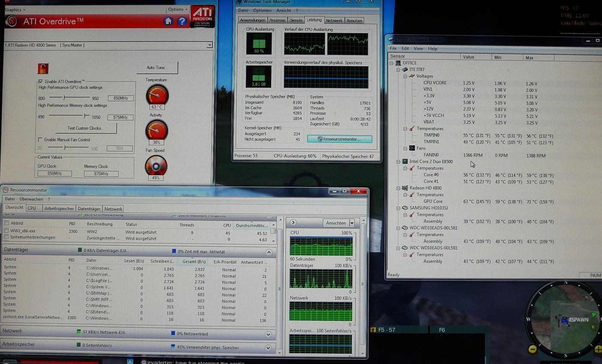
Task: Click ITE IT87 chip icon
Action: (405, 69)
